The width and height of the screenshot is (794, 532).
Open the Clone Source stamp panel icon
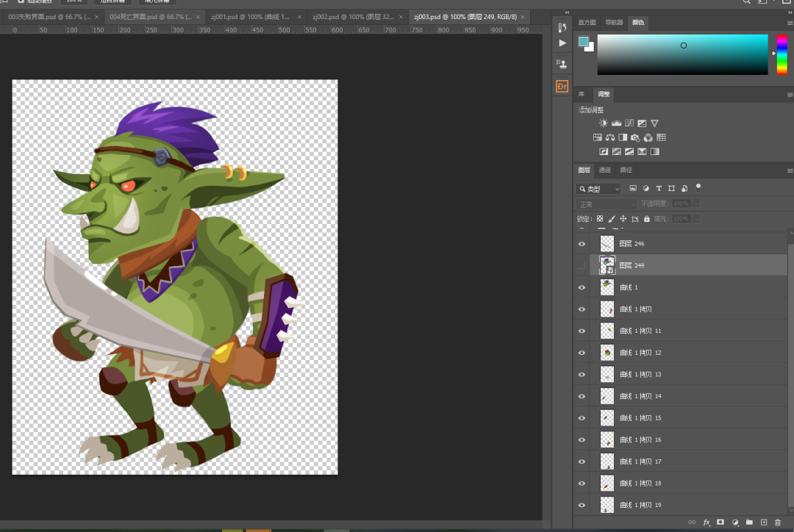(562, 64)
